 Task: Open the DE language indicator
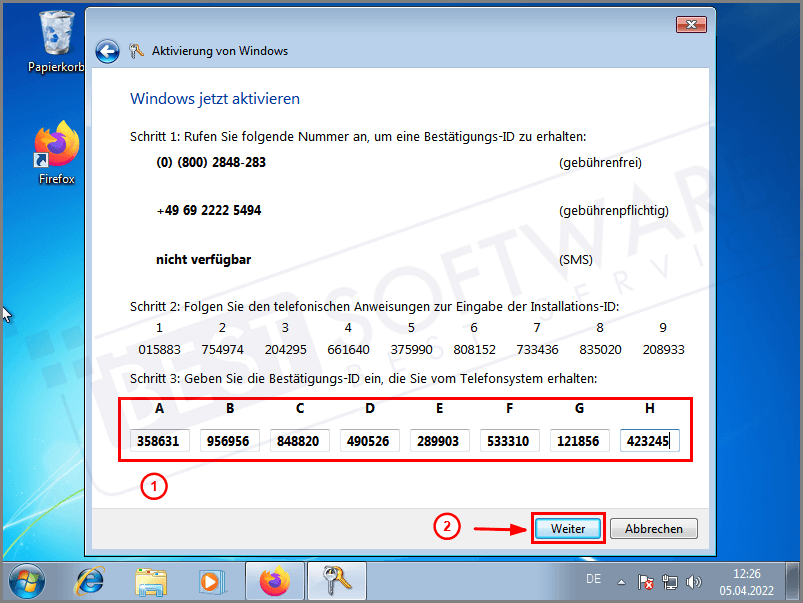pos(593,579)
